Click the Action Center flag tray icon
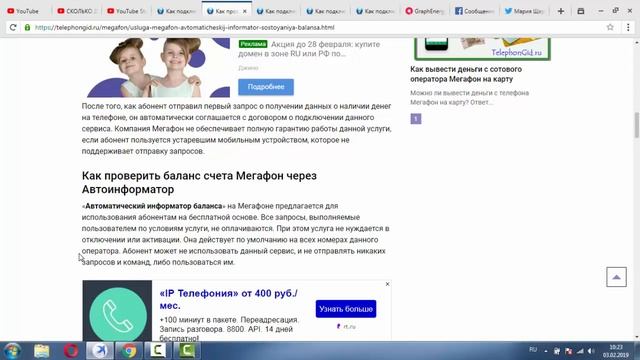 click(569, 351)
